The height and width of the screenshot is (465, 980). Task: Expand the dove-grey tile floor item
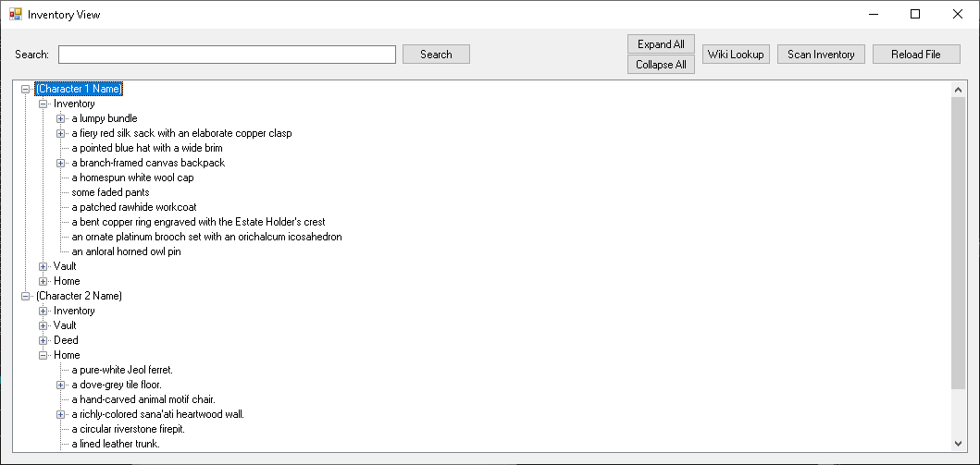[60, 385]
